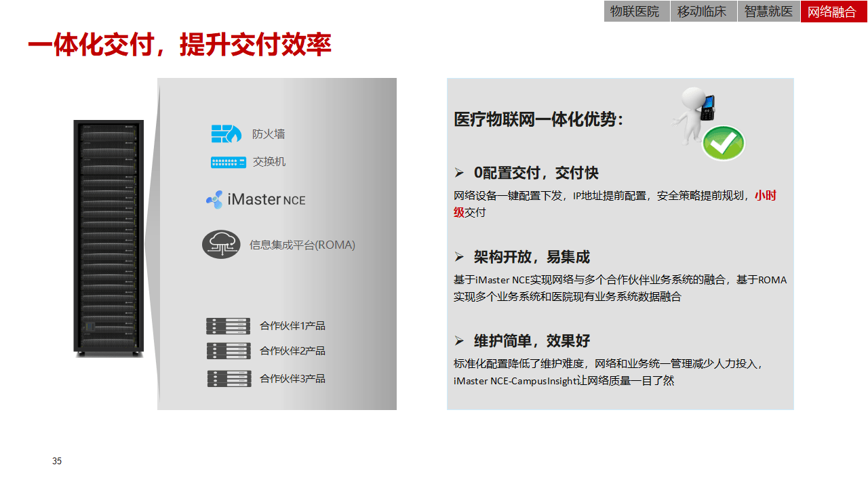Image resolution: width=868 pixels, height=488 pixels.
Task: Select the 智慧就医 tab
Action: pos(769,12)
